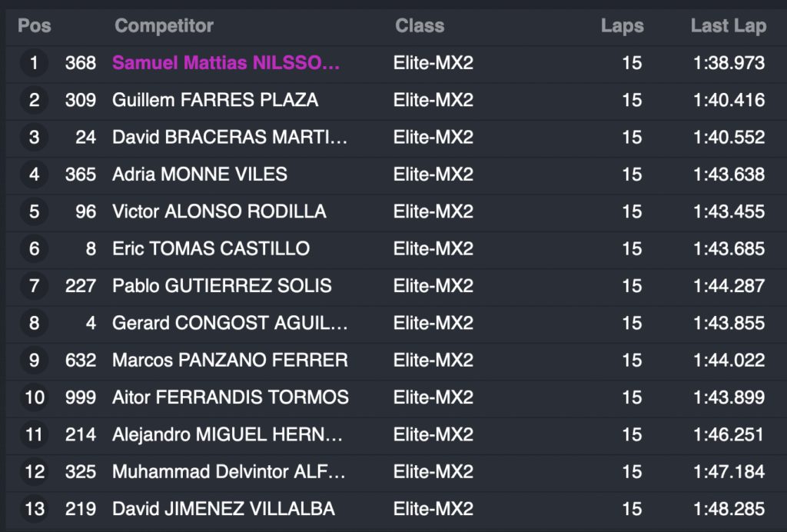This screenshot has width=787, height=532.
Task: Open David BRACERAS MARTI… entry
Action: point(230,137)
